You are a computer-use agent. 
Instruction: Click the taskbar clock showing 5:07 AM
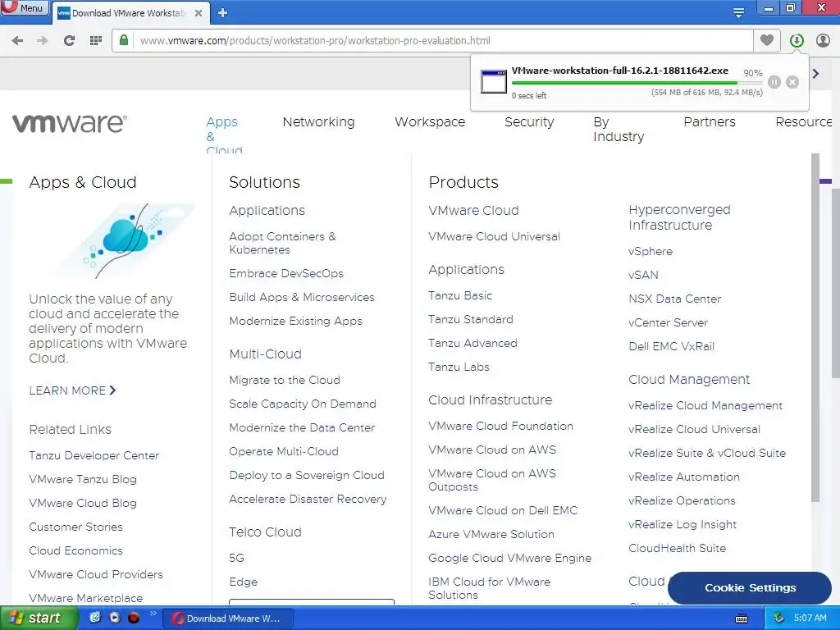[810, 619]
